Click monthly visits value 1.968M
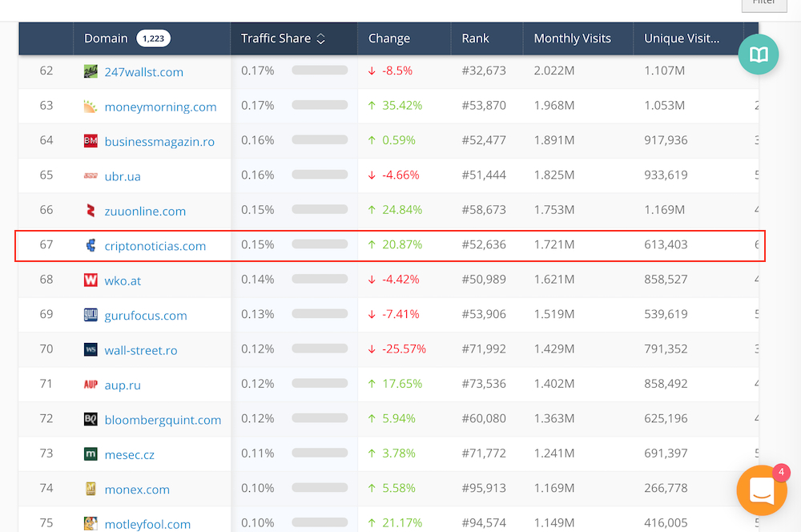 point(554,105)
